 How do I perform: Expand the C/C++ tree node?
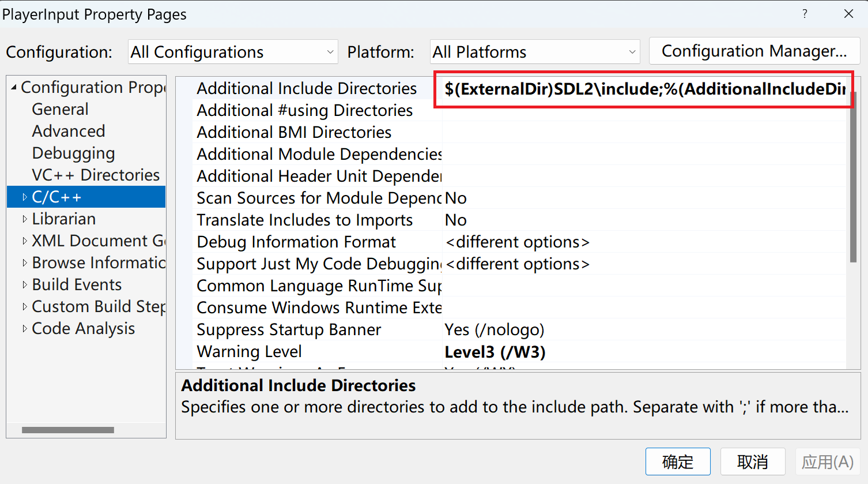pyautogui.click(x=24, y=197)
